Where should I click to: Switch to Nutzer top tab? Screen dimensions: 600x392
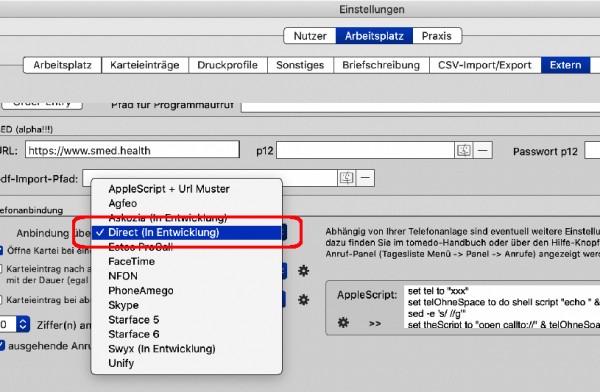tap(310, 36)
